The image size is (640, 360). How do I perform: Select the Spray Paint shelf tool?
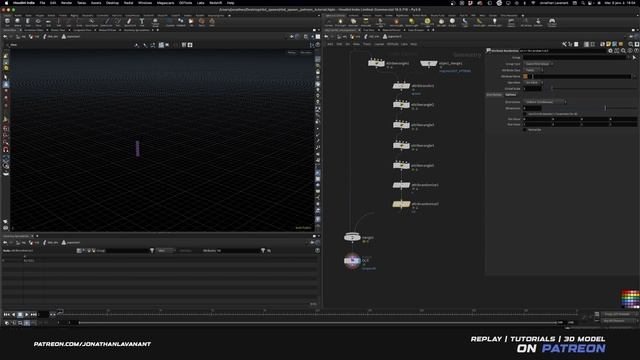click(x=129, y=21)
